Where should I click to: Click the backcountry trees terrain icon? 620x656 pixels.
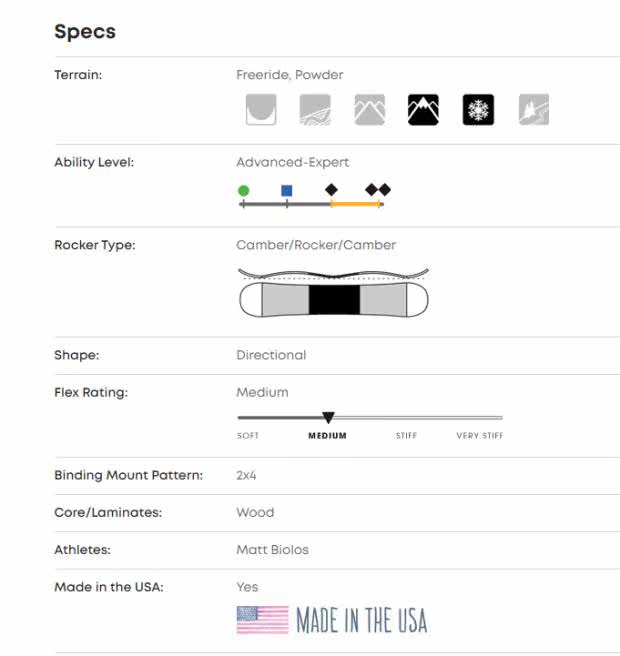coord(533,110)
